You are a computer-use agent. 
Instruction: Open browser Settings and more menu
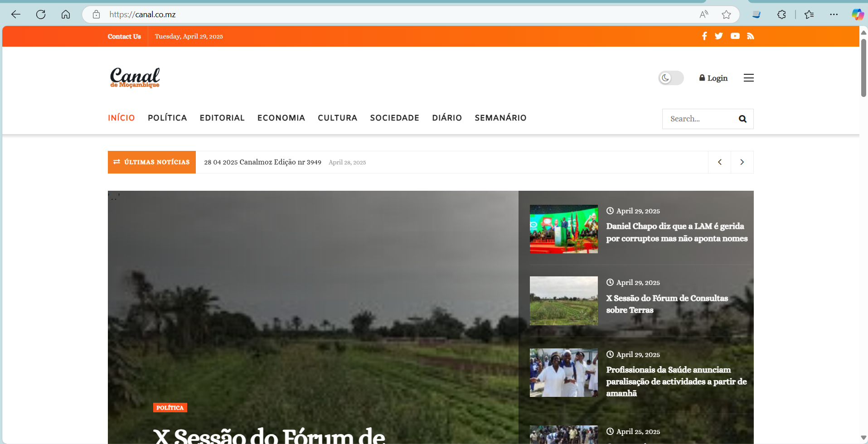(x=834, y=14)
